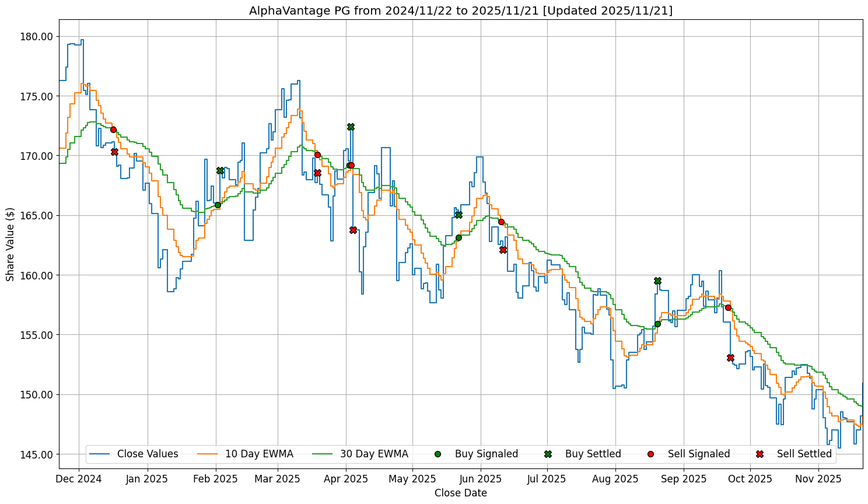Image resolution: width=868 pixels, height=504 pixels.
Task: Select the Buy Settled marker above 172 in April
Action: click(351, 127)
